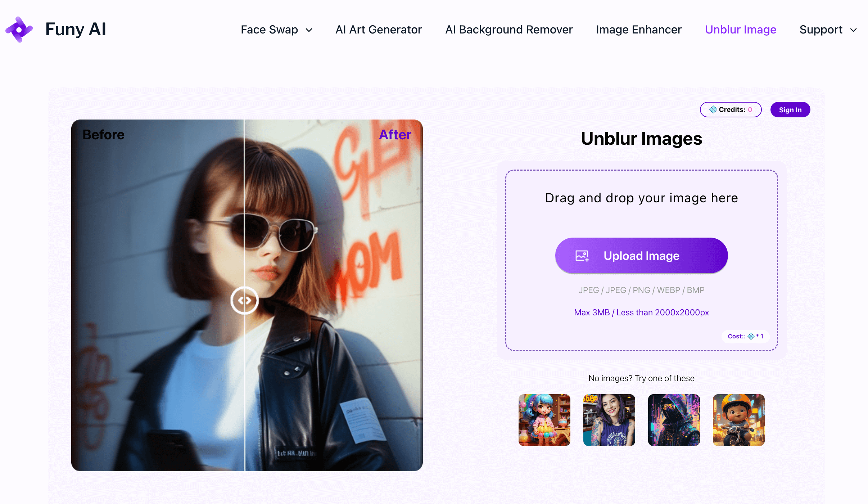Open AI Background Remover page
This screenshot has height=504, width=868.
pyautogui.click(x=508, y=30)
